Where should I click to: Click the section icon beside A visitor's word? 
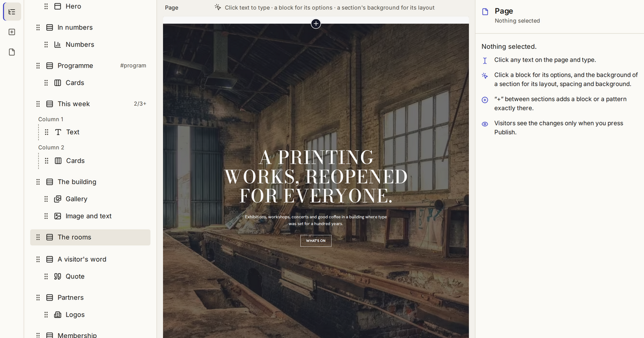coord(49,259)
